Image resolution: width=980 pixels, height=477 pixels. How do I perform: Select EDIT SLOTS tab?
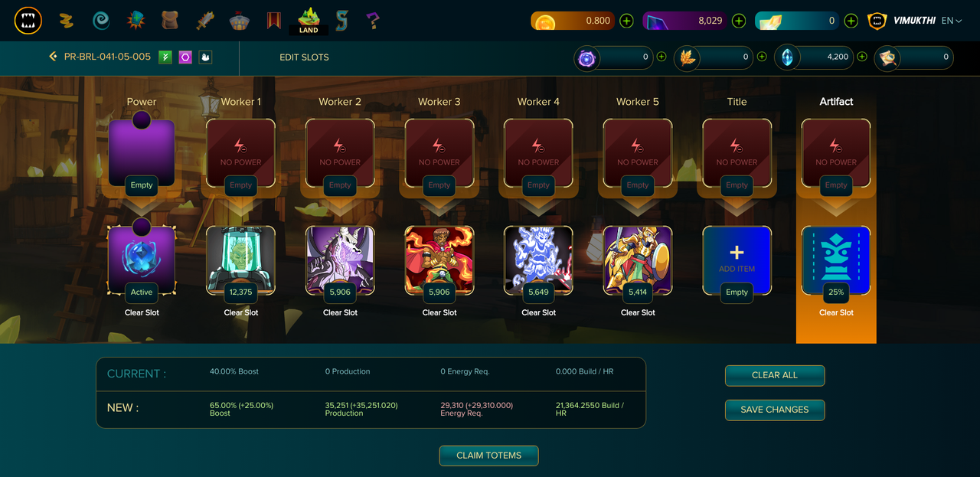click(304, 57)
